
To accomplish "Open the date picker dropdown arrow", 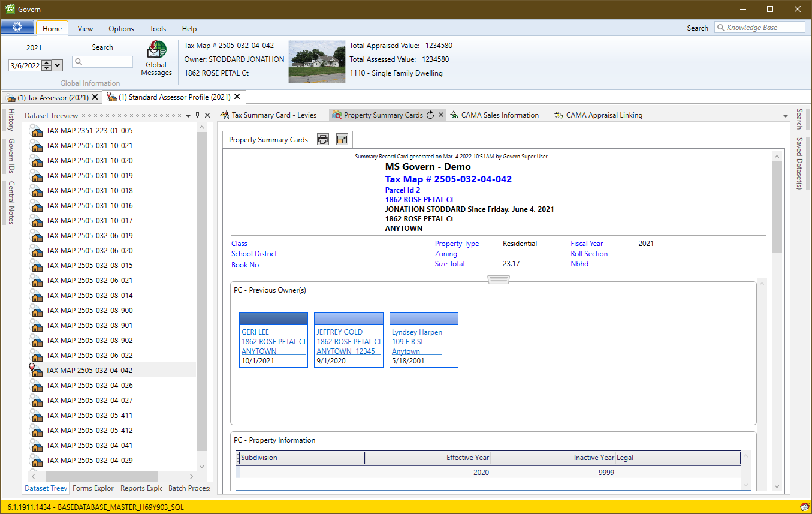I will click(x=58, y=65).
